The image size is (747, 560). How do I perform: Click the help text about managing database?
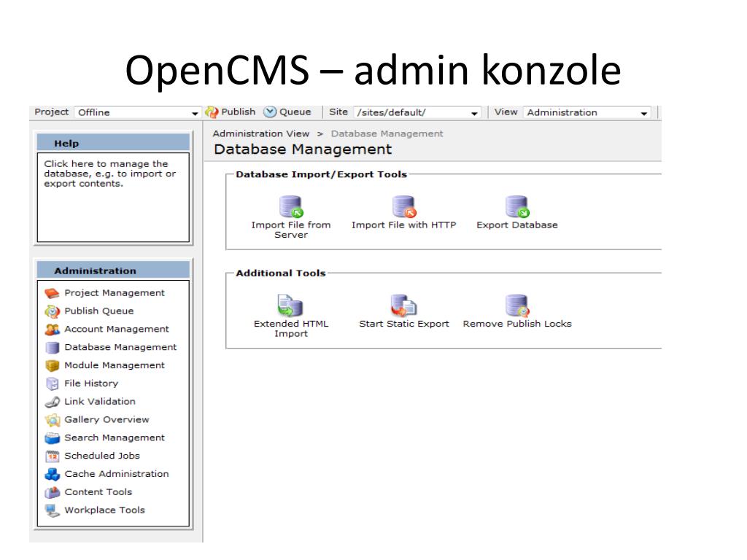110,174
